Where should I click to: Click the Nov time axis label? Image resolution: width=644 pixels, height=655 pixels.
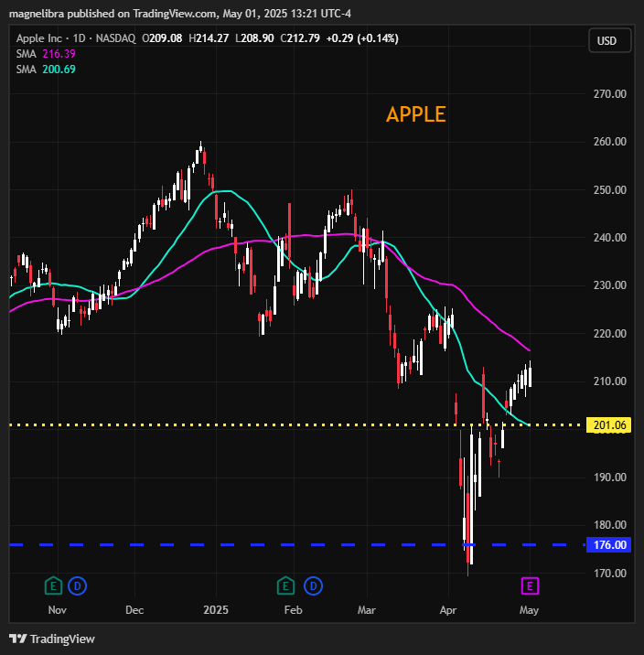tap(58, 610)
